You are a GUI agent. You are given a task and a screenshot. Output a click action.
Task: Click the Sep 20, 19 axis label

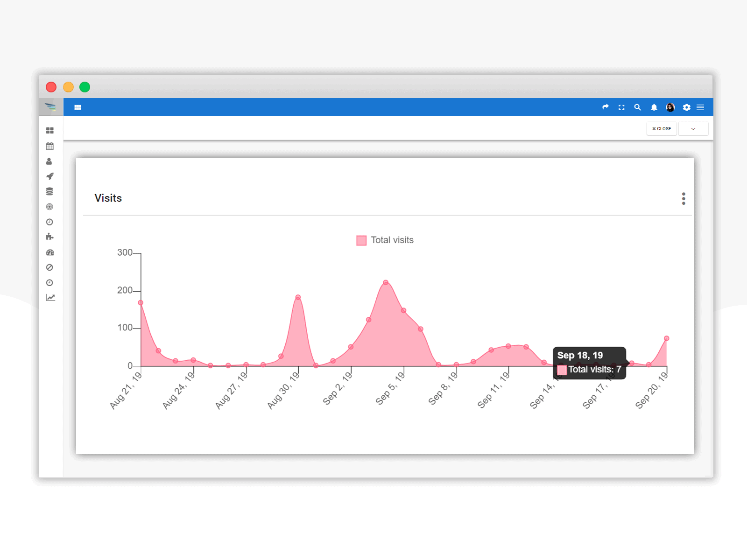point(652,390)
